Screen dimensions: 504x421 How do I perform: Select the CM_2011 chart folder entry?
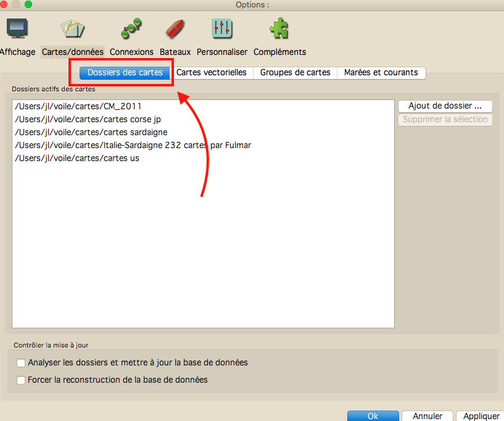[78, 106]
